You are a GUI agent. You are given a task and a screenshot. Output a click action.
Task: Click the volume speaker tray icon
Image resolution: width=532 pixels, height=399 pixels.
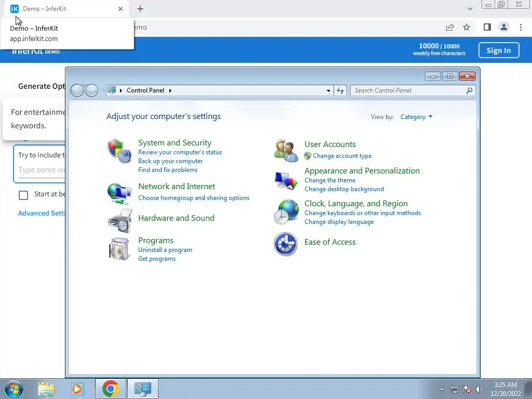480,389
